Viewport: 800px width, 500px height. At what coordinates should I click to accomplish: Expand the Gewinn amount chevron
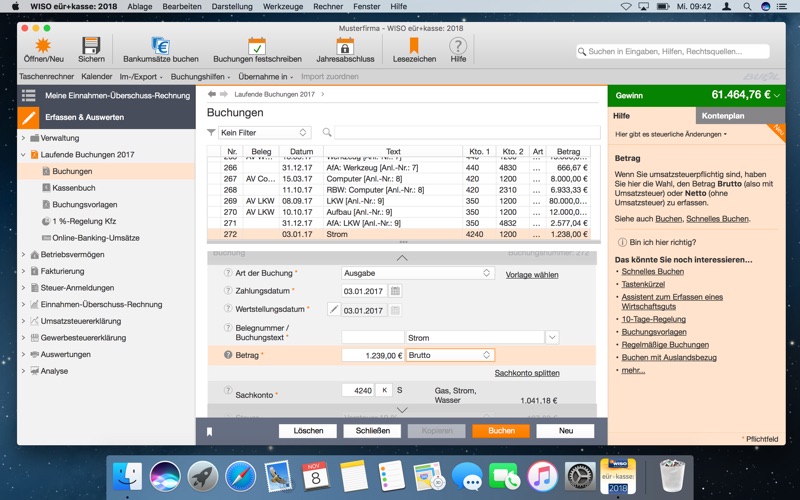click(x=777, y=95)
